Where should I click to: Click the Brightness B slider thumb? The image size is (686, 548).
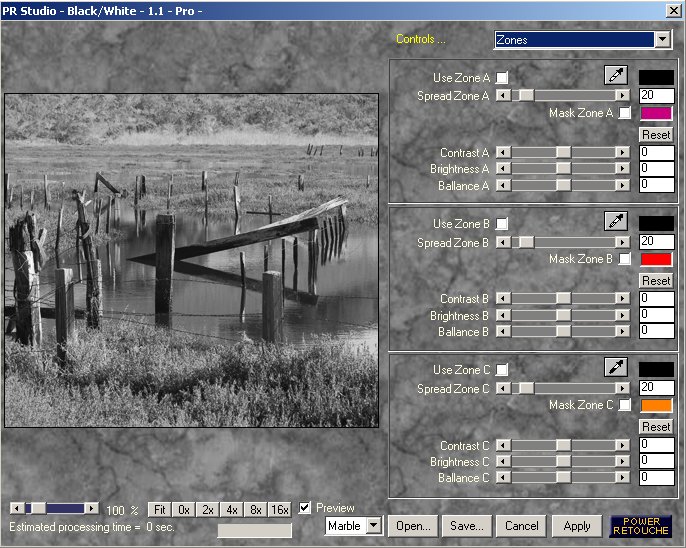[564, 315]
